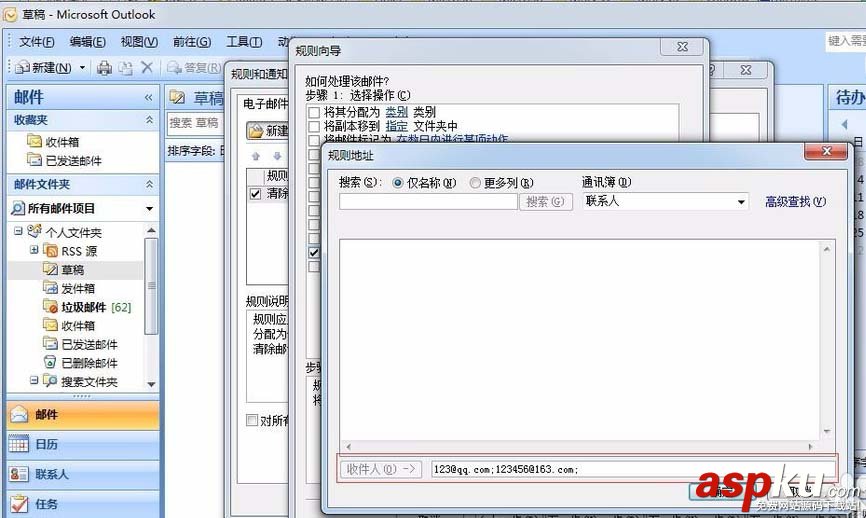Expand the RSS 源 tree node

(34, 250)
